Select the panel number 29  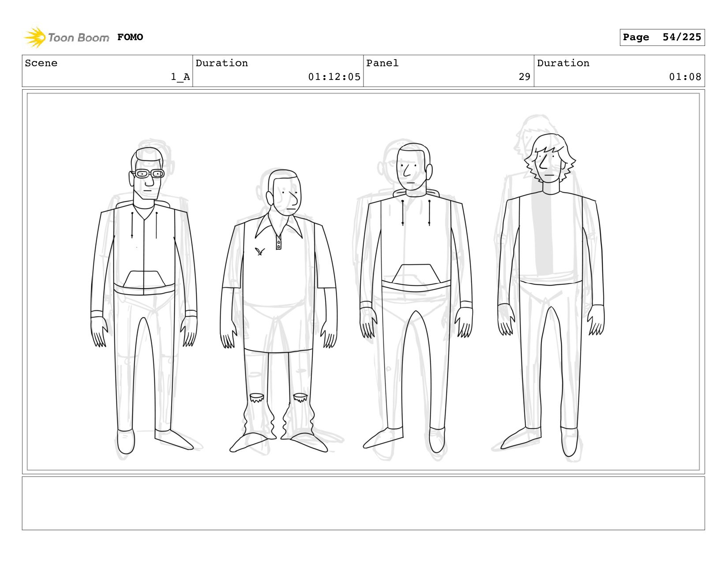point(524,77)
